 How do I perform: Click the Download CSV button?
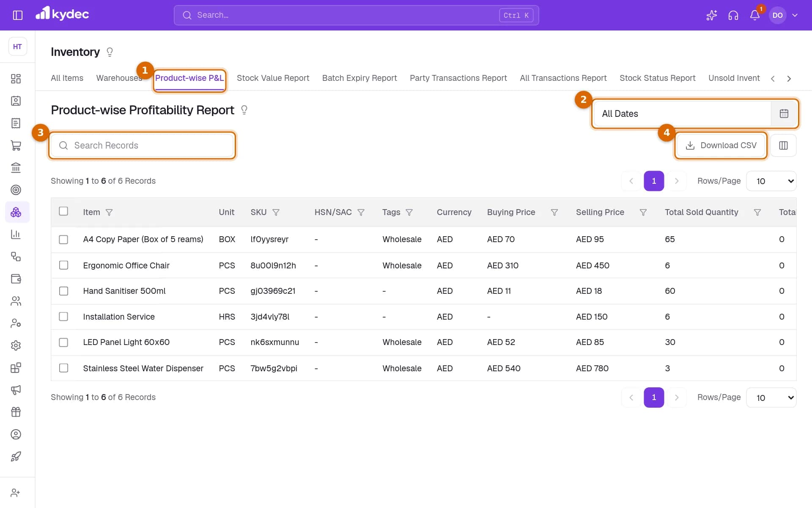pos(721,146)
